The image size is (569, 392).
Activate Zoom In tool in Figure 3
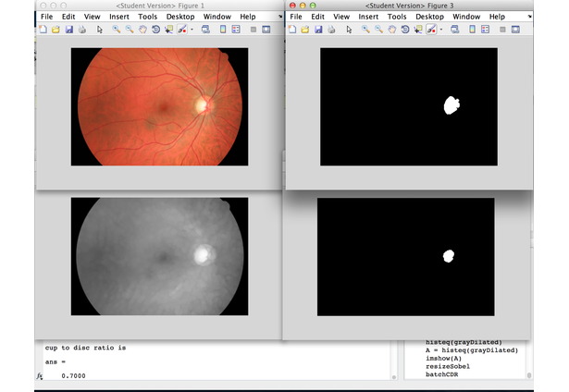[x=365, y=30]
